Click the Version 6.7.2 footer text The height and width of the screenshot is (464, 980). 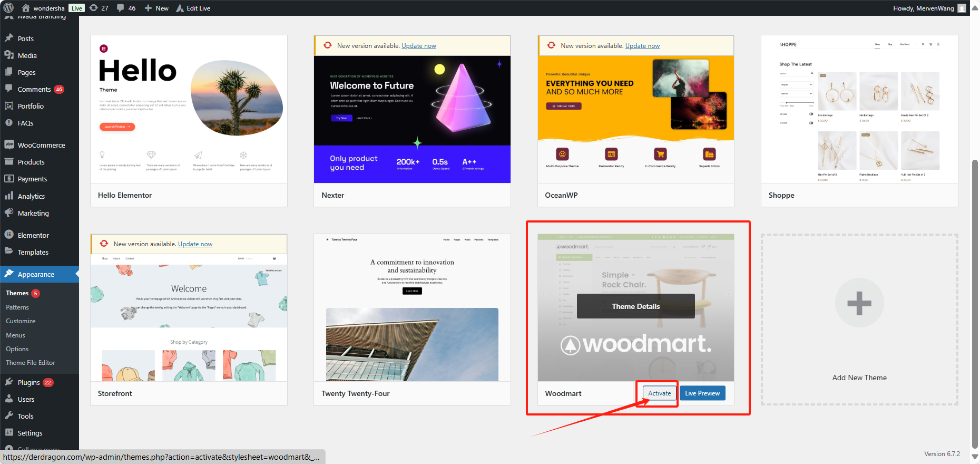(942, 454)
